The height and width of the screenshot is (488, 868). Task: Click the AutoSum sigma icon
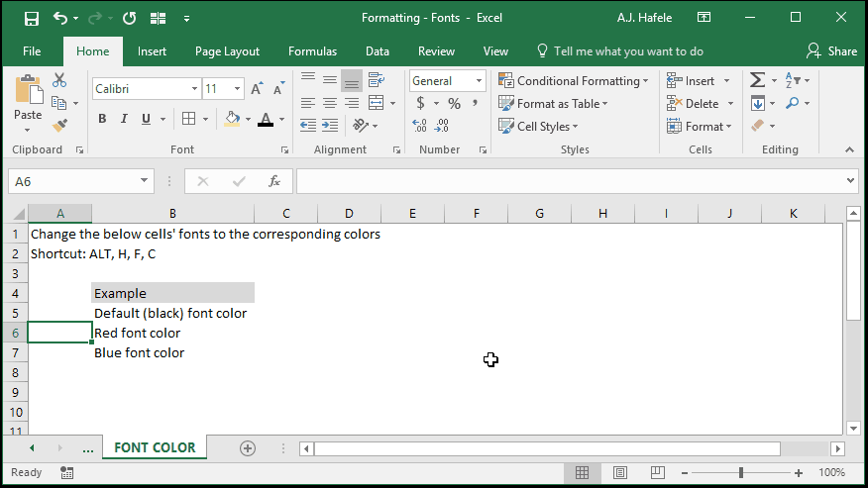click(x=757, y=80)
